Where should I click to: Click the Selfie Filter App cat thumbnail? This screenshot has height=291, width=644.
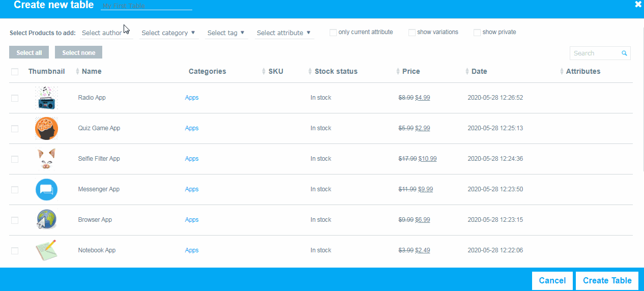click(46, 159)
